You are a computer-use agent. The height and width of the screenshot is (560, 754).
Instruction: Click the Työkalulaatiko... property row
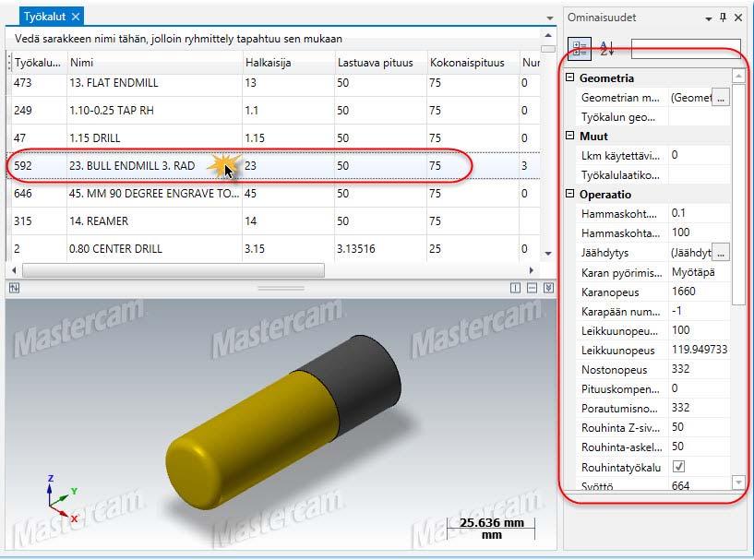coord(653,174)
